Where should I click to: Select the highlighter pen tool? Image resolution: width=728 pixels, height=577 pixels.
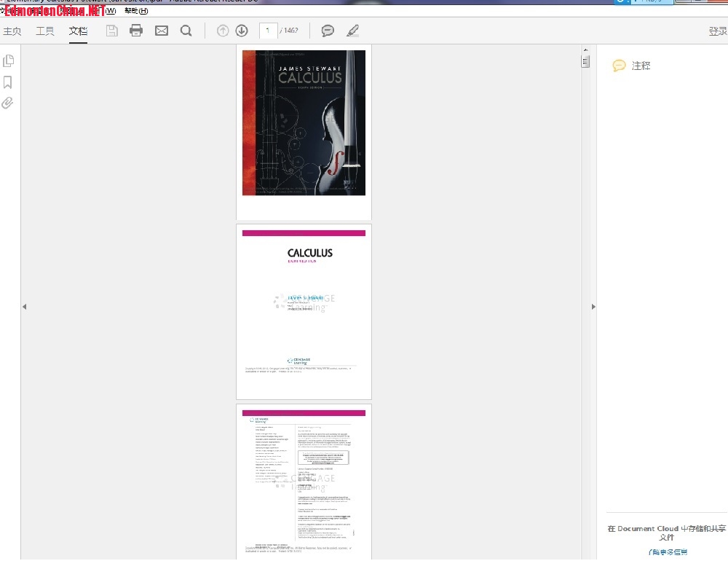(x=353, y=31)
